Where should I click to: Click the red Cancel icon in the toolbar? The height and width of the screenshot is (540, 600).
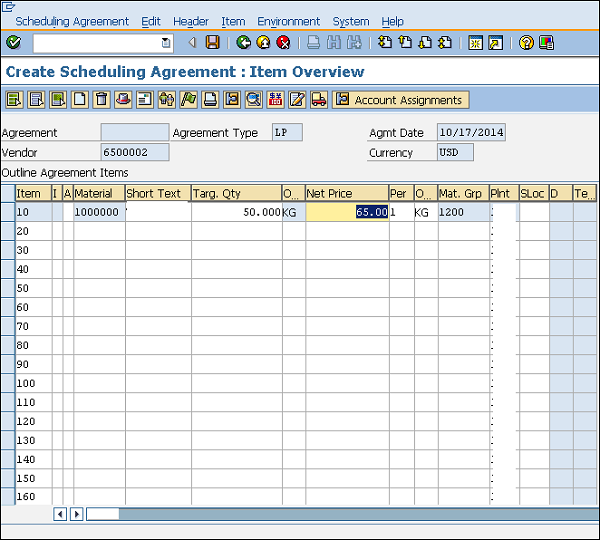point(283,42)
